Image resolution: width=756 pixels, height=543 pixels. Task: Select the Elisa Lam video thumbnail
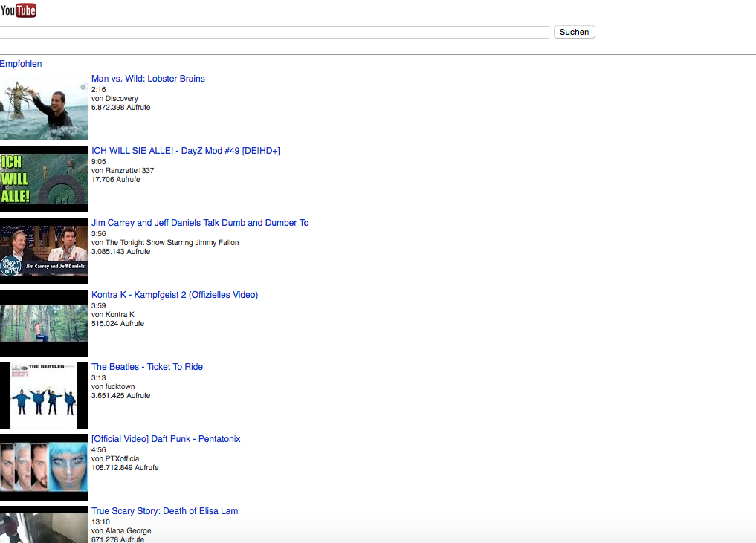[44, 524]
